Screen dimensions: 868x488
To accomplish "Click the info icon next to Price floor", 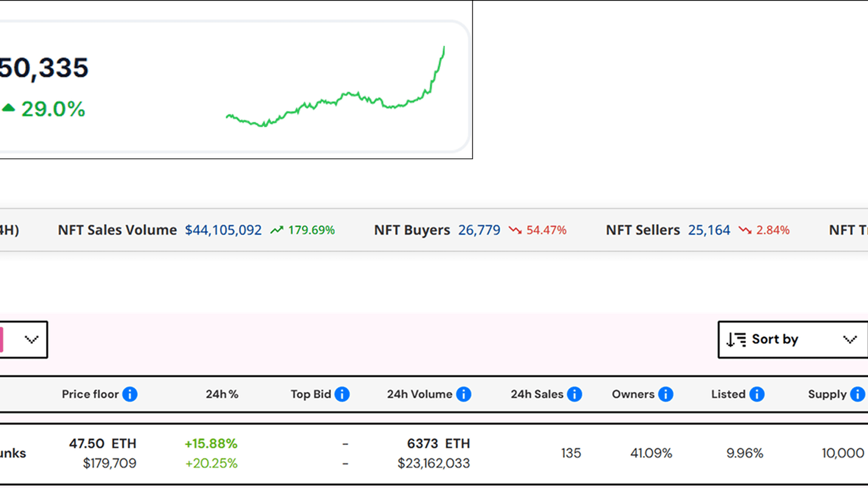I will 130,394.
